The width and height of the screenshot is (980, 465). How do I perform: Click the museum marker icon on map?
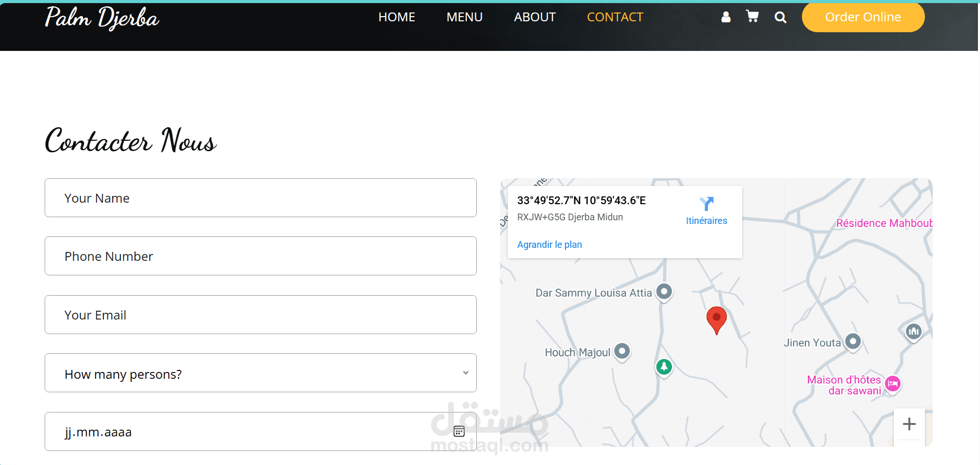[914, 331]
